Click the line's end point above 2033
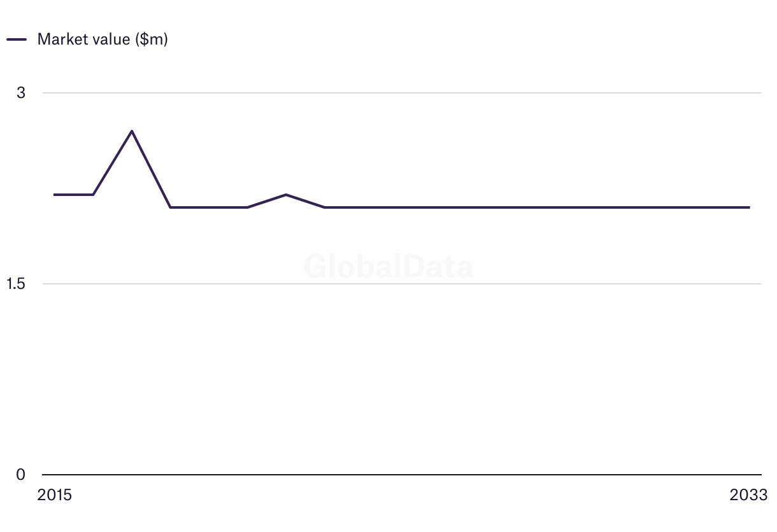777x532 pixels. 749,207
